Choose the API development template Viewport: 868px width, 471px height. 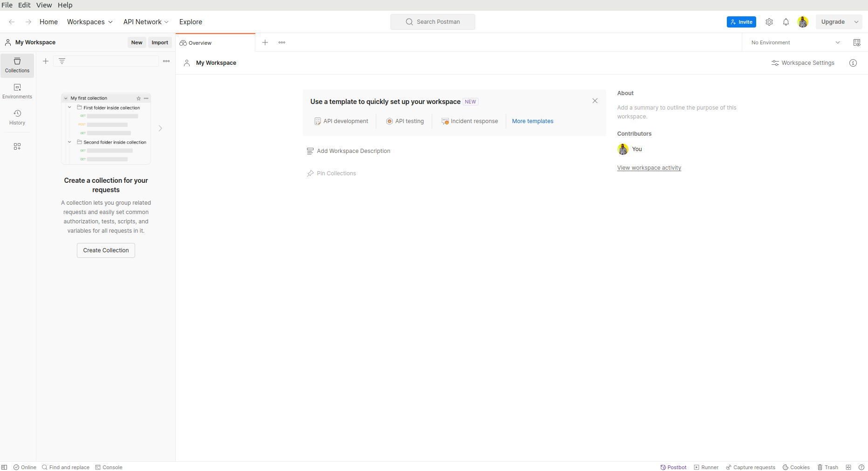pyautogui.click(x=341, y=121)
